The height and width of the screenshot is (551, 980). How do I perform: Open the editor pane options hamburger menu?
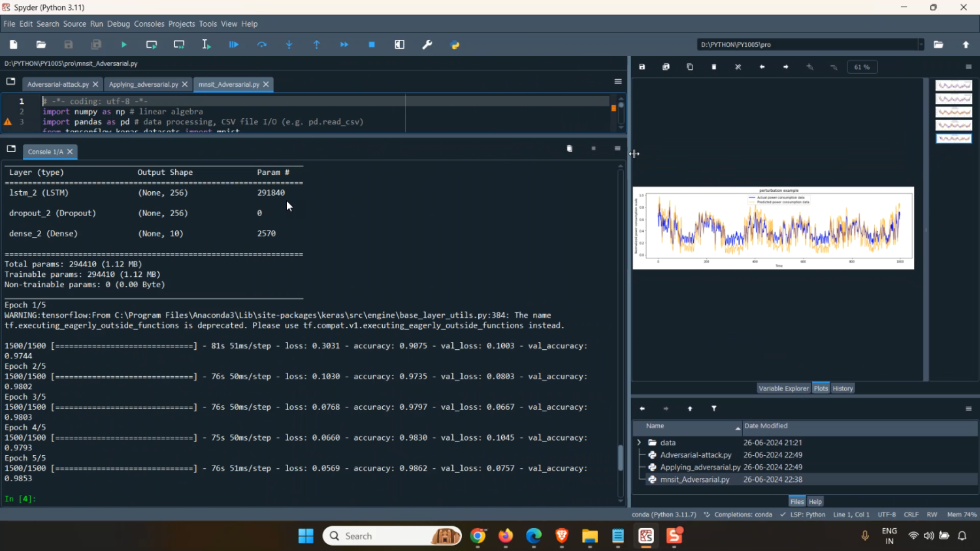(617, 82)
